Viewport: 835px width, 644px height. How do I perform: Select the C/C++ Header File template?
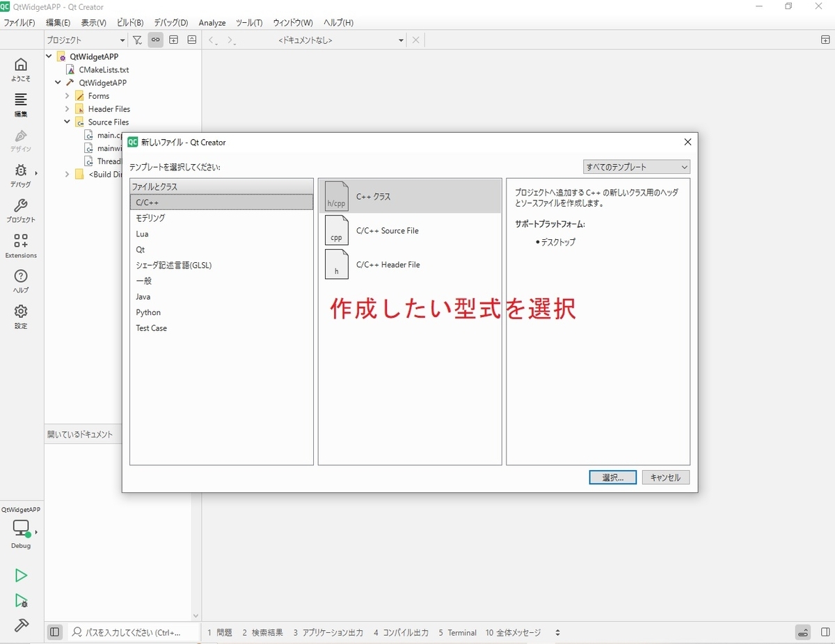(410, 264)
